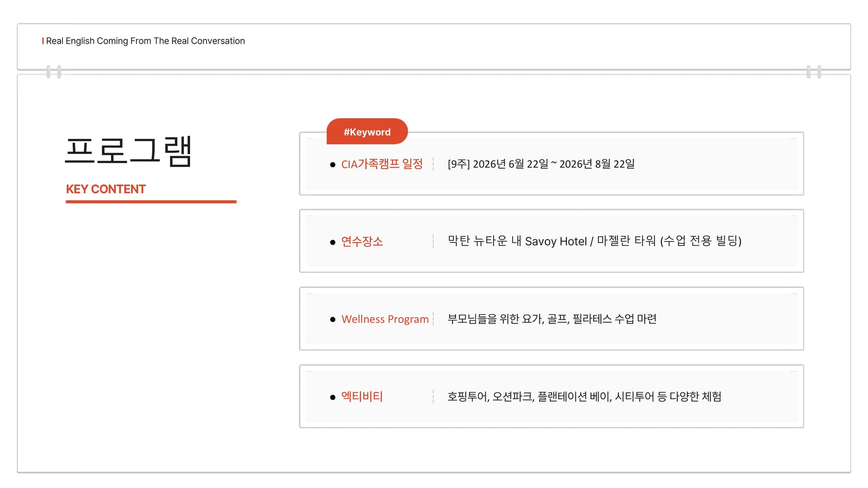
Task: Select the 연수장소 label
Action: [x=362, y=241]
